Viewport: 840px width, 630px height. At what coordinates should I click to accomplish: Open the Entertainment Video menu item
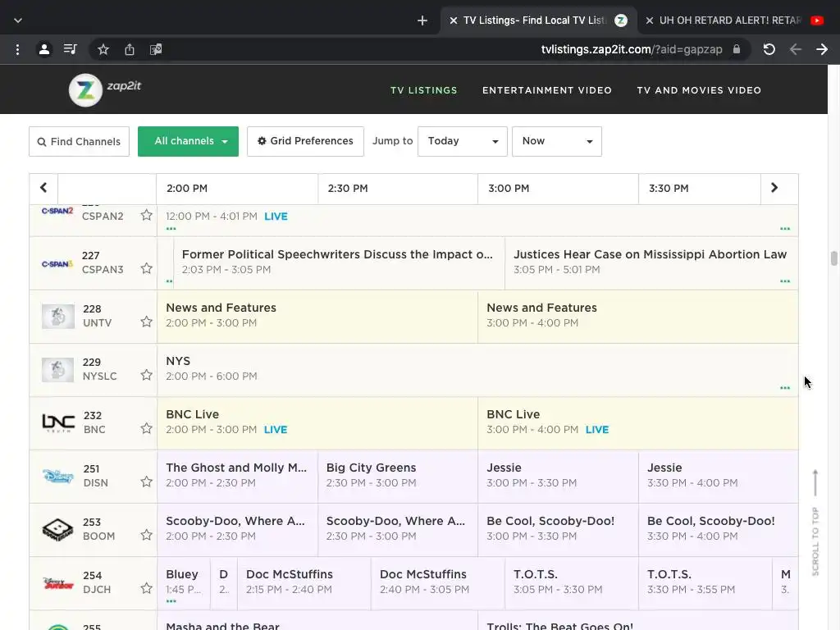pyautogui.click(x=547, y=90)
